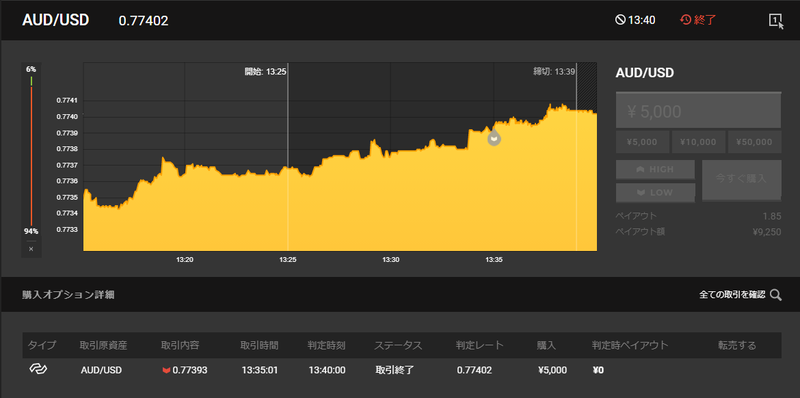800x398 pixels.
Task: Click the 判定レート column header
Action: (480, 345)
